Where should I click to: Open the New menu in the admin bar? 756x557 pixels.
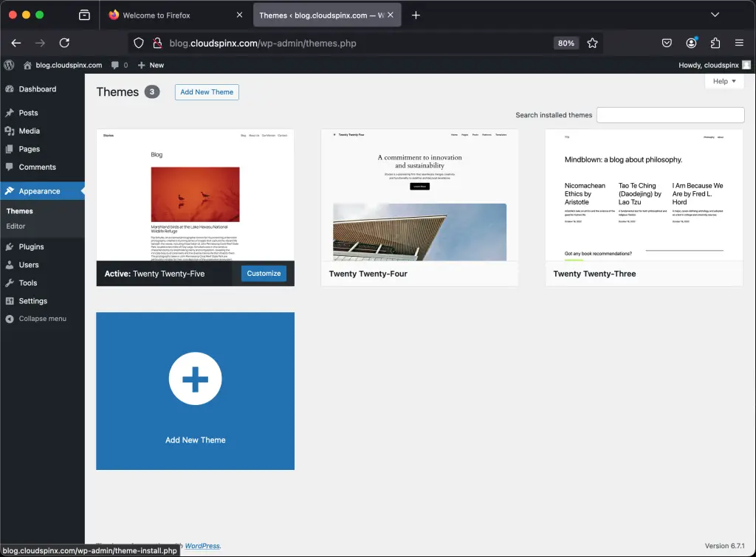click(151, 65)
